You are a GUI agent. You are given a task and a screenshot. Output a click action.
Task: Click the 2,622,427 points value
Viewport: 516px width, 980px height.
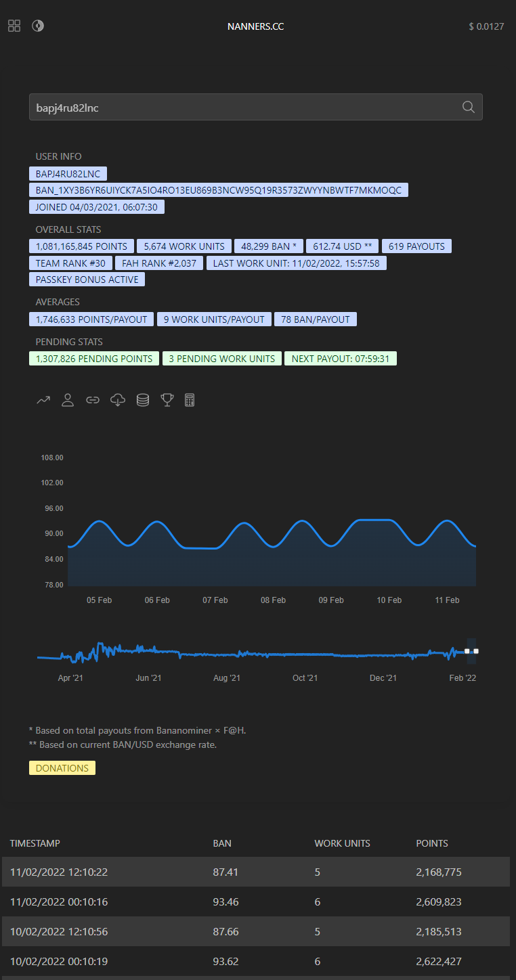tap(439, 962)
